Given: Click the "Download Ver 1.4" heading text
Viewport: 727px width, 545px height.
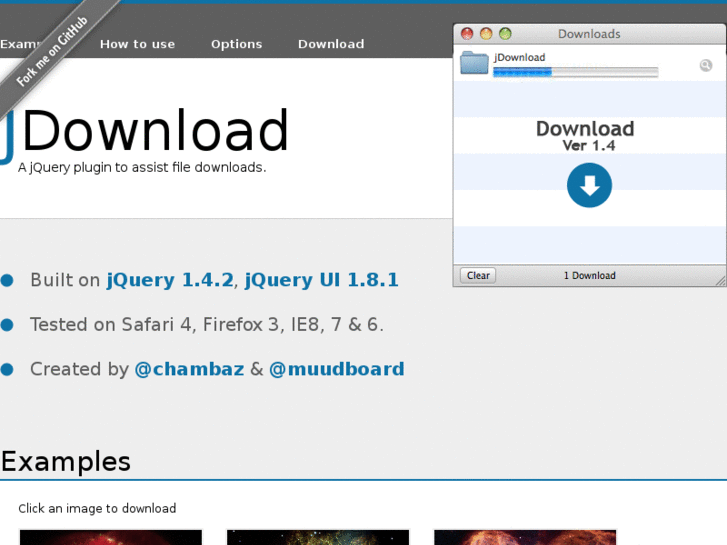Looking at the screenshot, I should tap(585, 136).
